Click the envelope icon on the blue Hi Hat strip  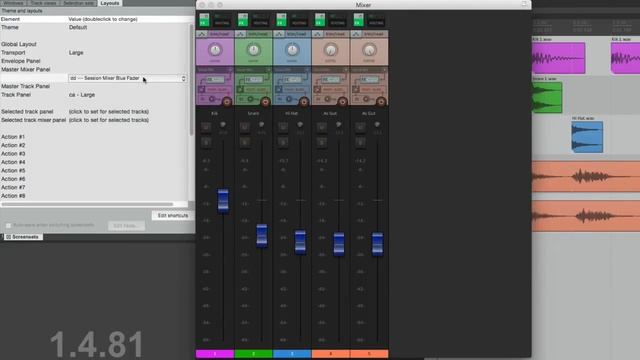coord(279,34)
